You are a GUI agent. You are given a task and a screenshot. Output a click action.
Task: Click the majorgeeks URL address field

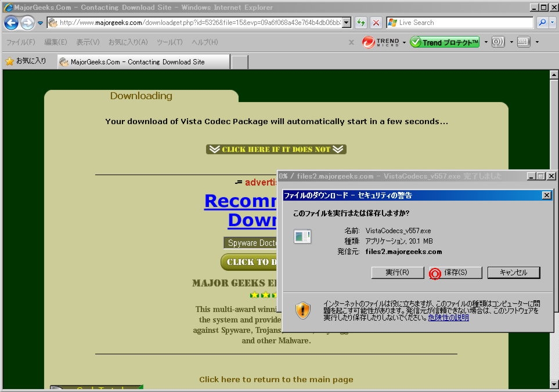(x=194, y=23)
